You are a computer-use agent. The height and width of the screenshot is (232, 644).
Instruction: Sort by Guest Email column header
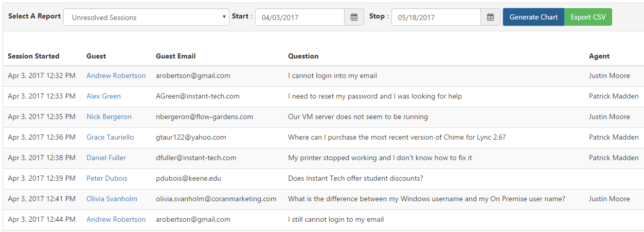(176, 56)
